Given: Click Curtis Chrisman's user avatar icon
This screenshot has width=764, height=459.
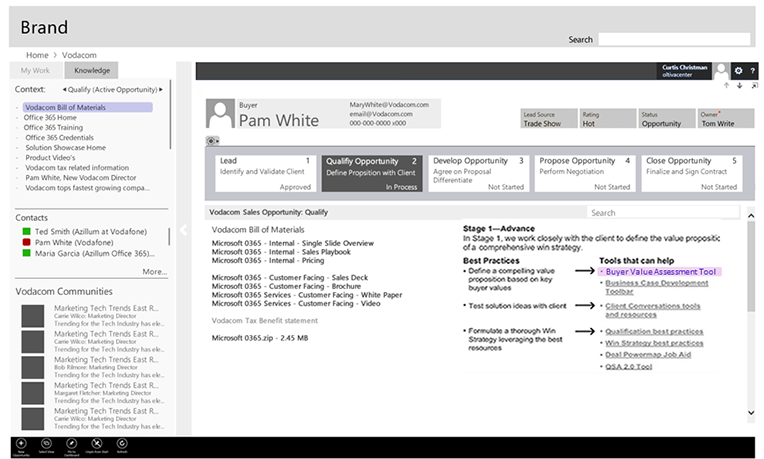Looking at the screenshot, I should [721, 71].
